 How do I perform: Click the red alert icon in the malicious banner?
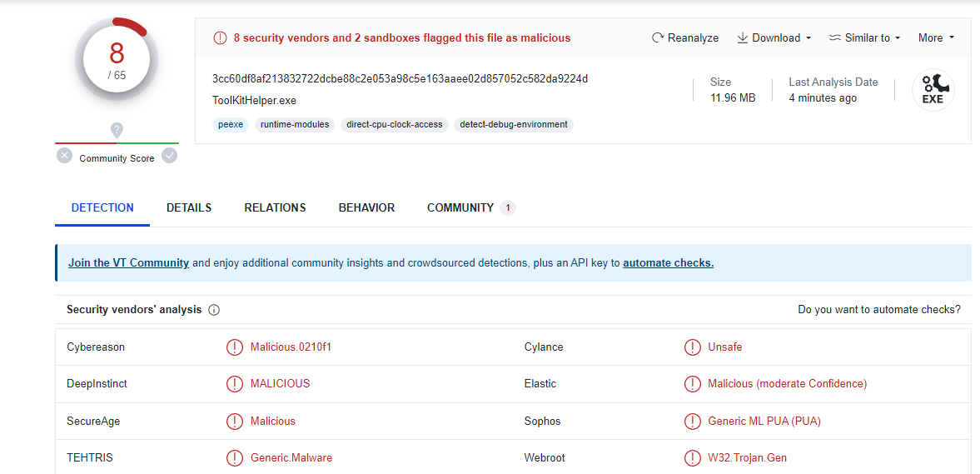click(x=220, y=37)
